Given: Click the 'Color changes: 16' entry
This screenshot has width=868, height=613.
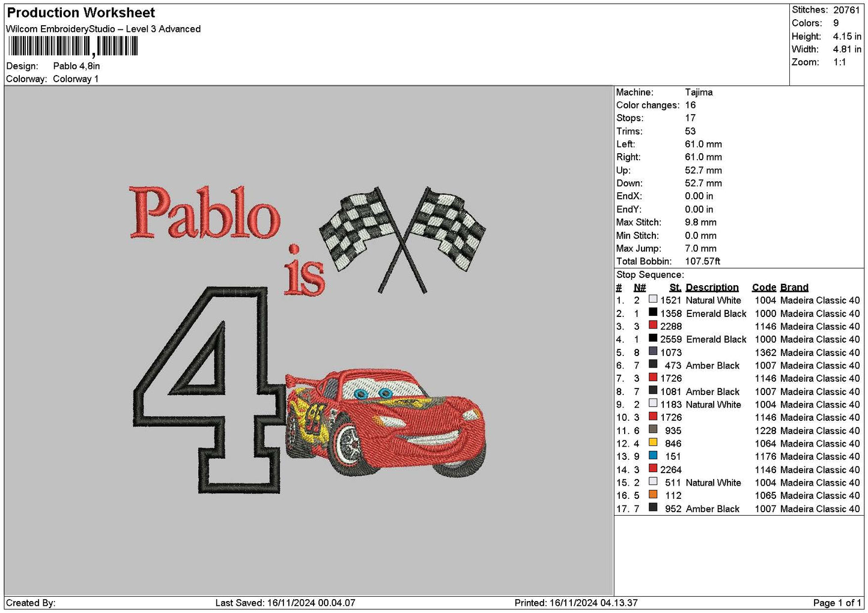Looking at the screenshot, I should pyautogui.click(x=656, y=105).
